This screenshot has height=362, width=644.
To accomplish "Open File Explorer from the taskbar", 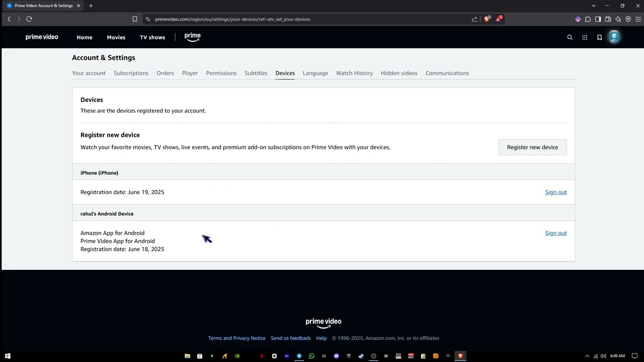I will (187, 356).
